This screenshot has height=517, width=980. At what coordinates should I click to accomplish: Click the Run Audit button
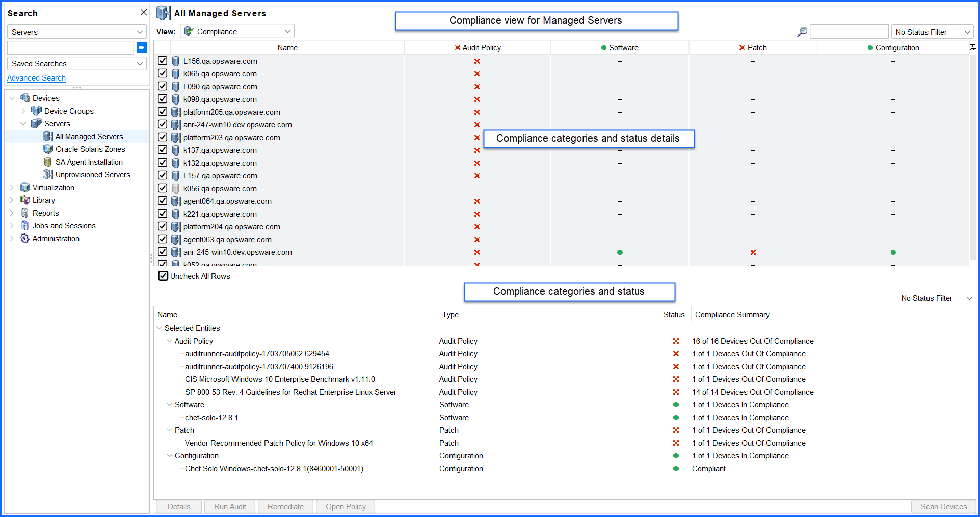[229, 506]
